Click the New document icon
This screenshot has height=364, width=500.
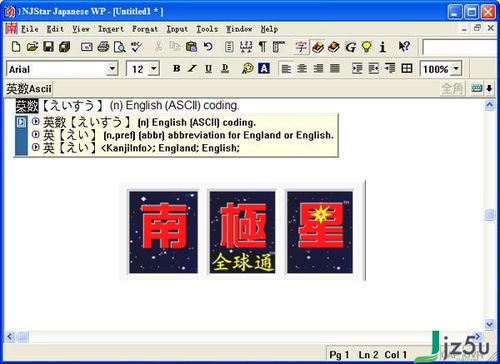click(16, 47)
